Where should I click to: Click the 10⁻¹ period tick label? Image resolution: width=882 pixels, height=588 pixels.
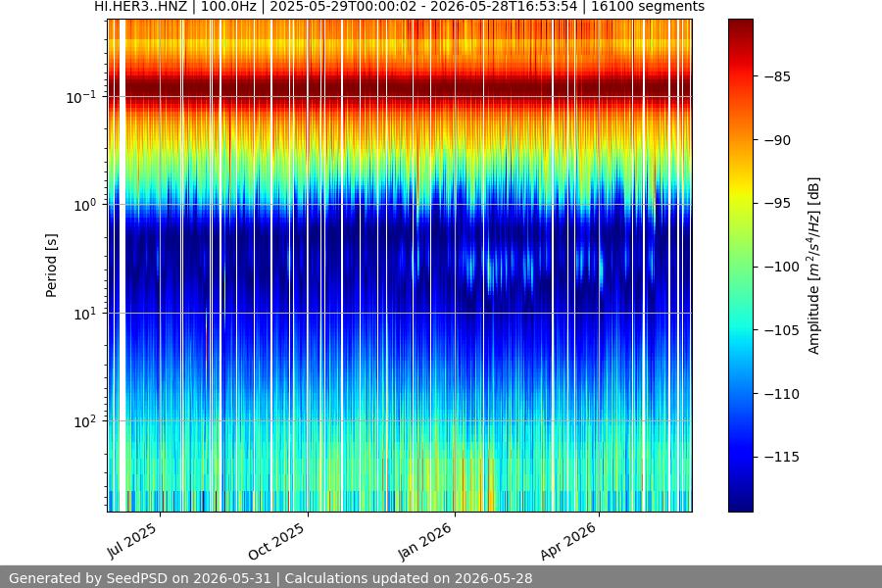pyautogui.click(x=81, y=97)
